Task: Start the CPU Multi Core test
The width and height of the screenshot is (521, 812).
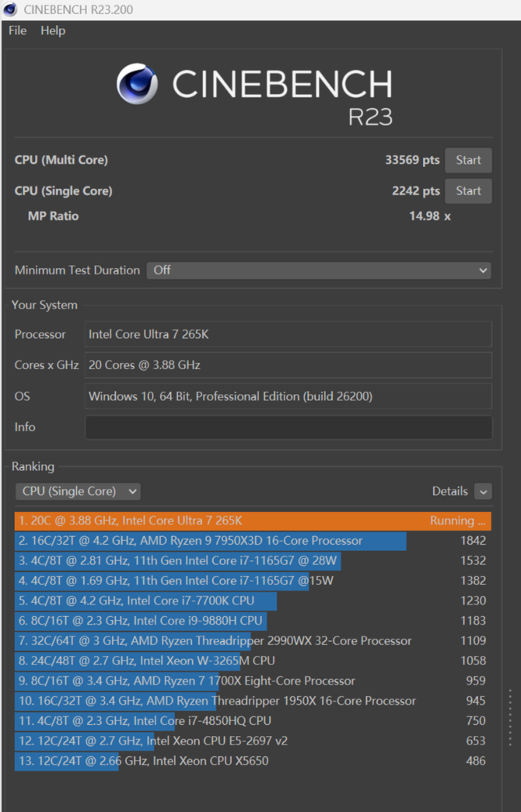Action: (x=468, y=160)
